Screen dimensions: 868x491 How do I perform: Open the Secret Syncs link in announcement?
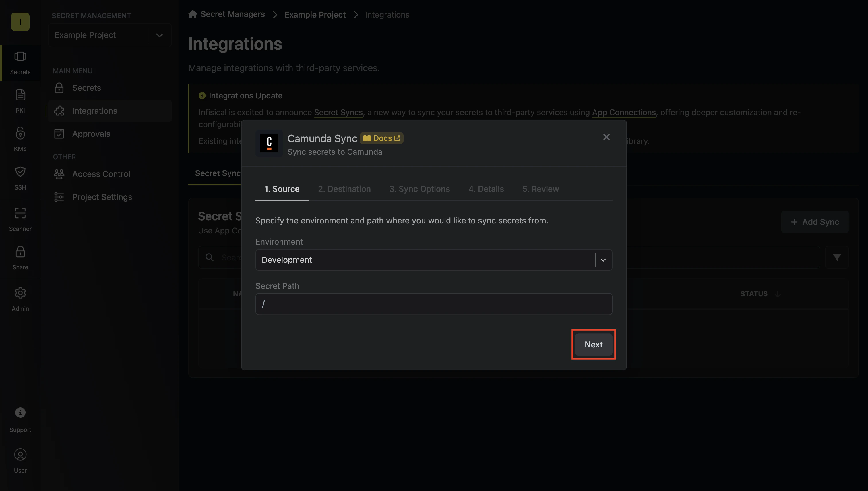[338, 112]
